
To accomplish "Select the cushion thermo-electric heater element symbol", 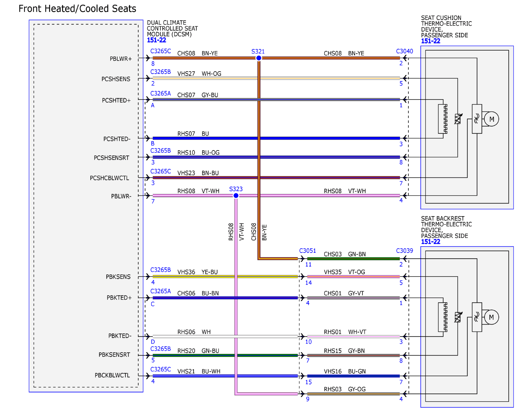I will point(443,119).
